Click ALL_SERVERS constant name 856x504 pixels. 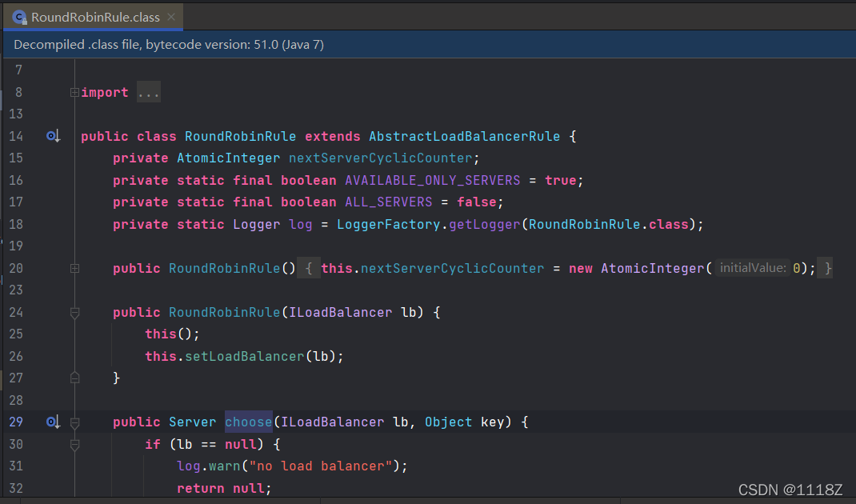point(389,202)
